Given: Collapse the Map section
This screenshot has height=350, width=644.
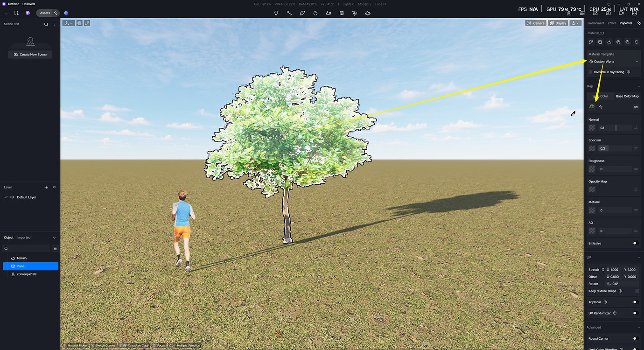Looking at the screenshot, I should pos(638,86).
